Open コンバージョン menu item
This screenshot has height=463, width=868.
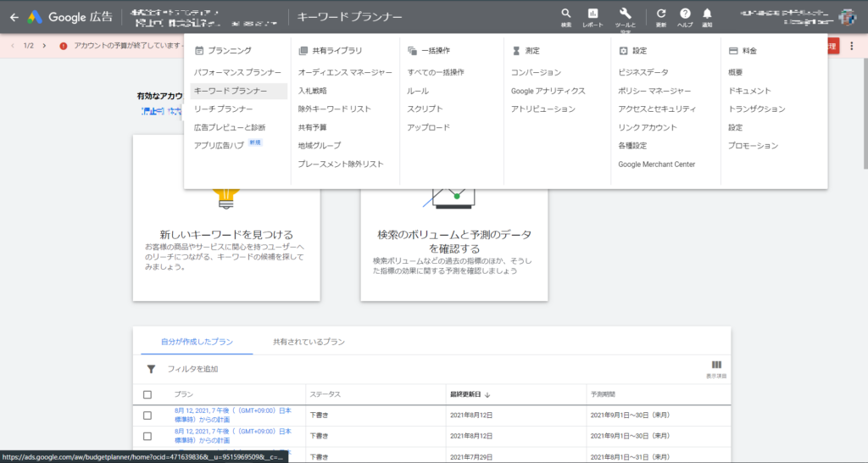pyautogui.click(x=536, y=73)
